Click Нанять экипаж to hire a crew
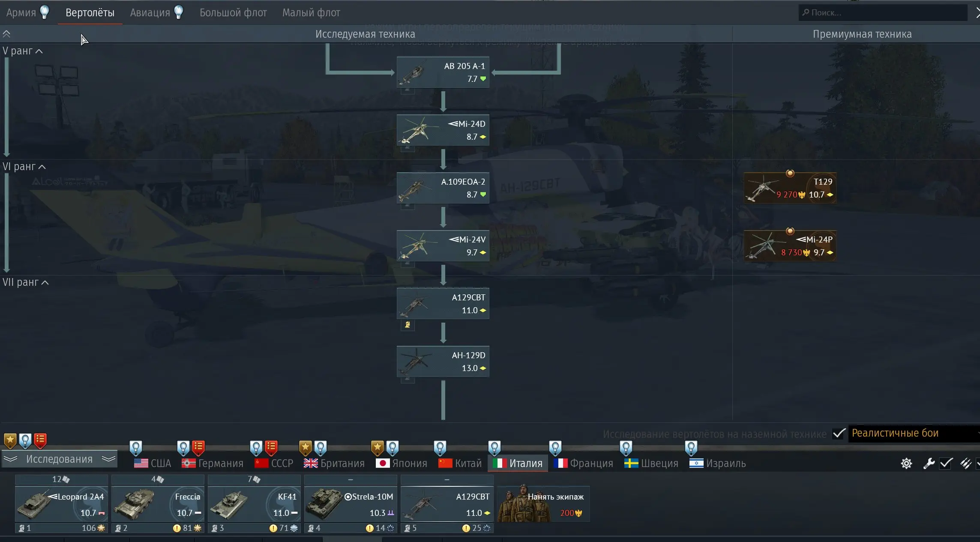Viewport: 980px width, 542px height. pyautogui.click(x=544, y=504)
